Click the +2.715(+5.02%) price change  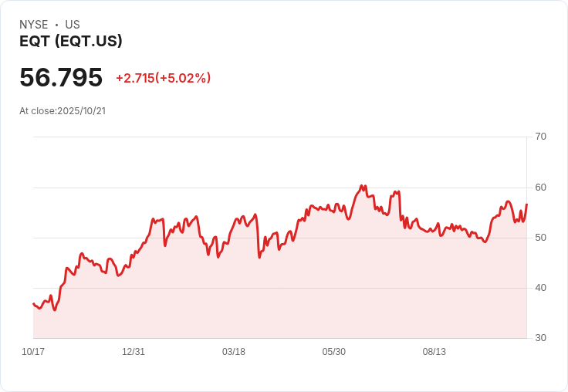163,78
